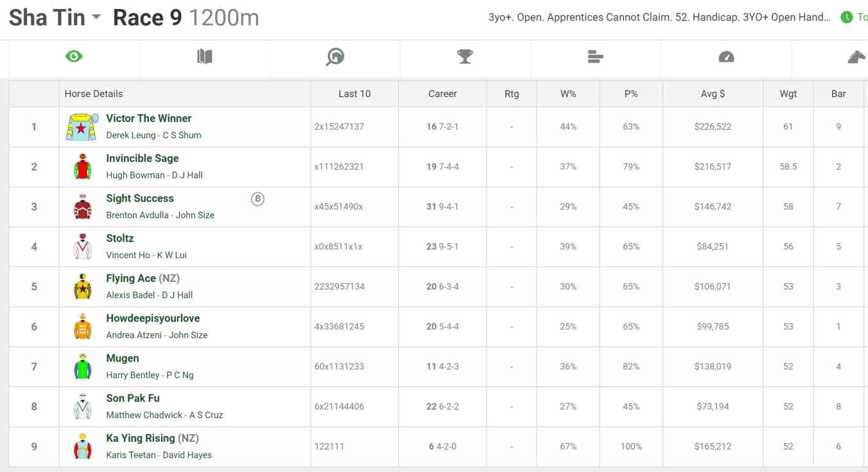Open sectionals via the horizontal bars icon

pos(595,57)
